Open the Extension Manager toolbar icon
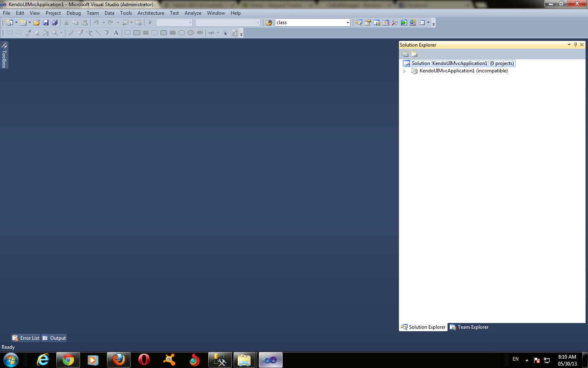The height and width of the screenshot is (368, 588). click(x=413, y=22)
